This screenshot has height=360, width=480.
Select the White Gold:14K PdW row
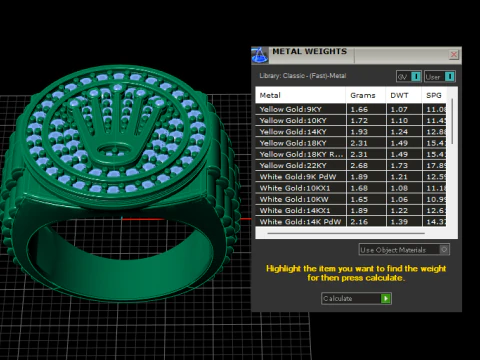coord(351,222)
